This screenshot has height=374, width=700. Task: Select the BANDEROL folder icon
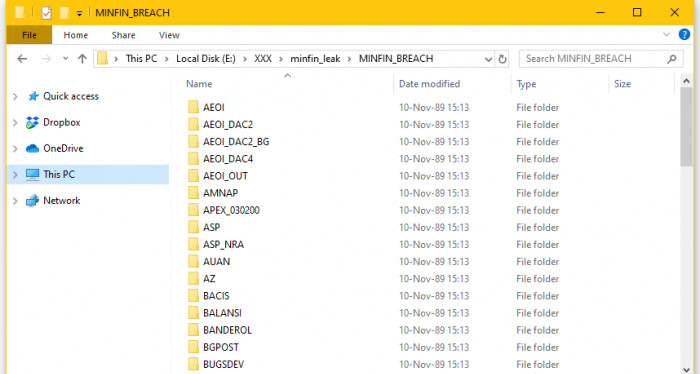tap(193, 330)
